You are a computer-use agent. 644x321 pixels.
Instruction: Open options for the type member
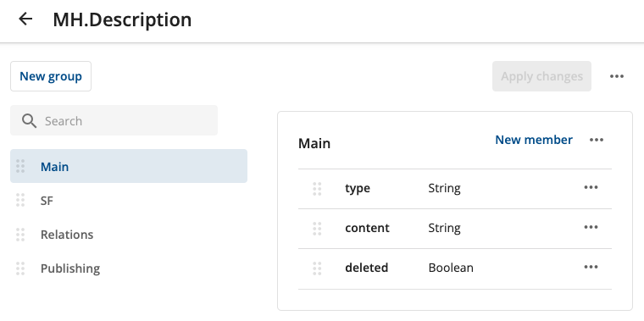[x=591, y=187]
